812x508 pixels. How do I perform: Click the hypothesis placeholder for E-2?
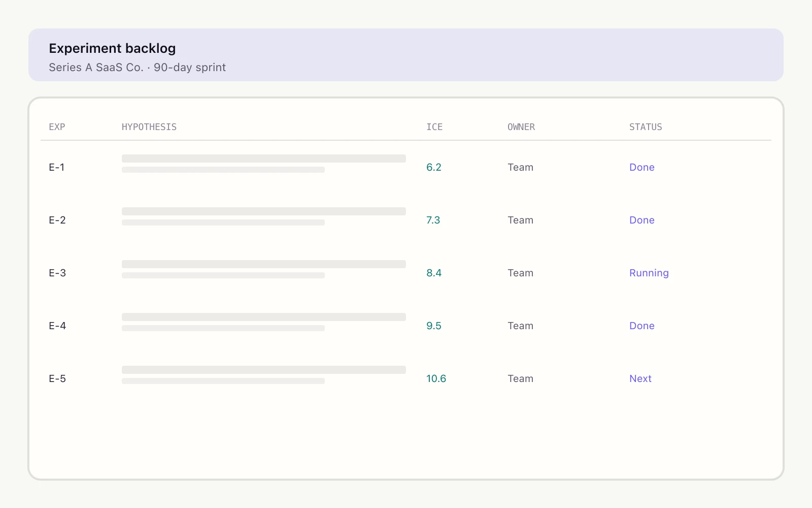point(264,216)
